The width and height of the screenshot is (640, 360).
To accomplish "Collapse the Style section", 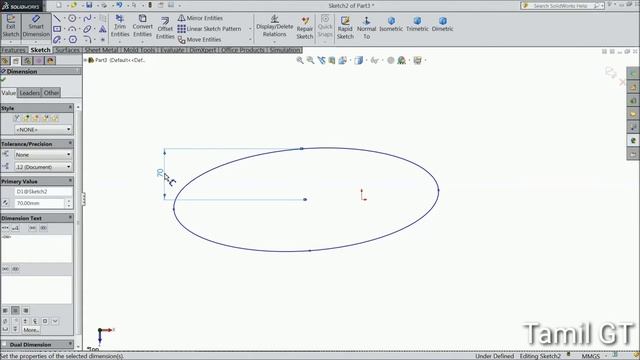I will [x=70, y=107].
